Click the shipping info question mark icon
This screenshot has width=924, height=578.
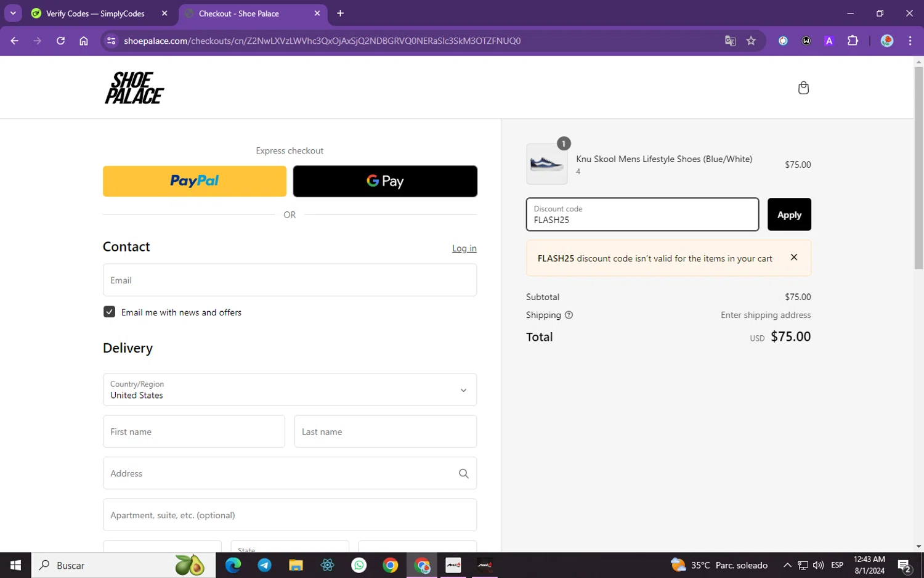(x=569, y=315)
